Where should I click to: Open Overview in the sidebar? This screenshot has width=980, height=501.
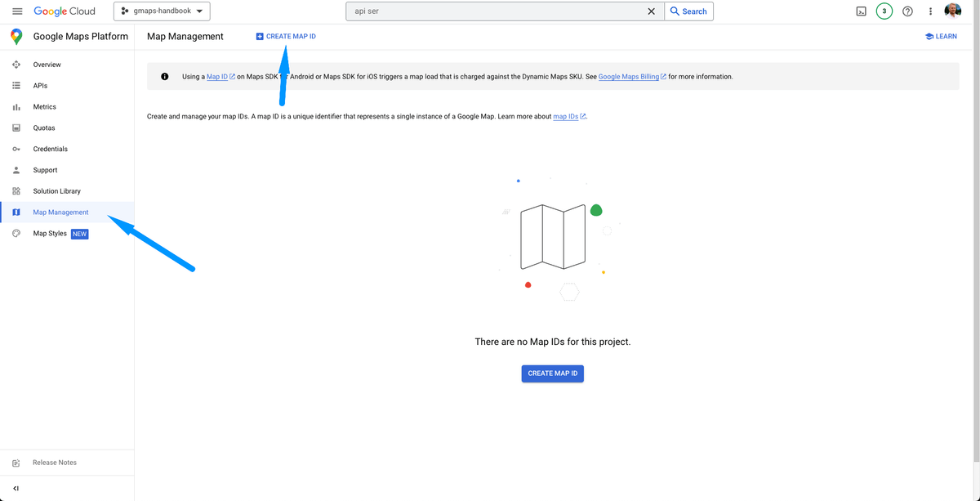click(47, 65)
